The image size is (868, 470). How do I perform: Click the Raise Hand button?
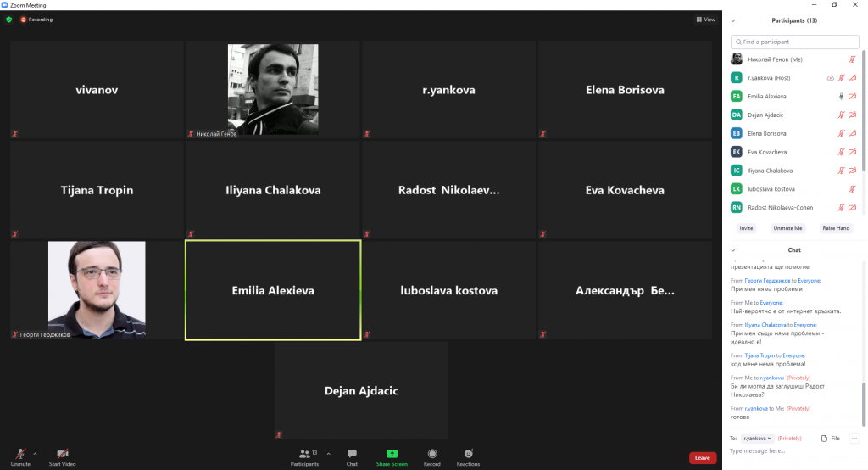coord(835,228)
